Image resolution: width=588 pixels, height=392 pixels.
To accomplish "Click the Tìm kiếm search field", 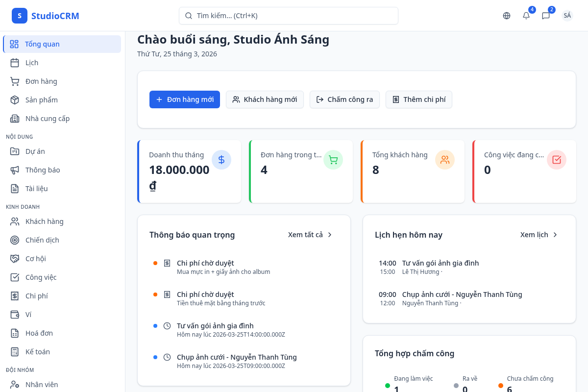I will pyautogui.click(x=288, y=16).
